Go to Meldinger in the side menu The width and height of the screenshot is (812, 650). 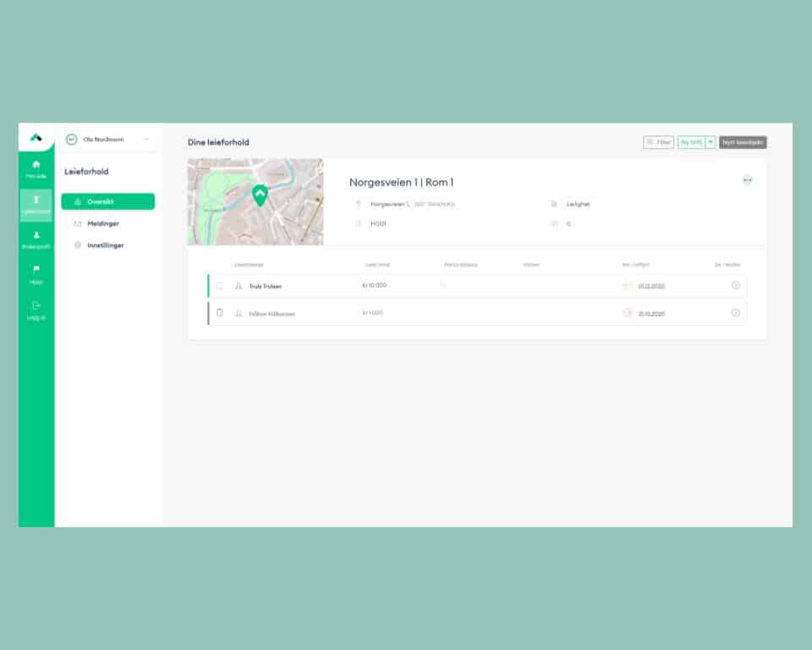pos(102,223)
